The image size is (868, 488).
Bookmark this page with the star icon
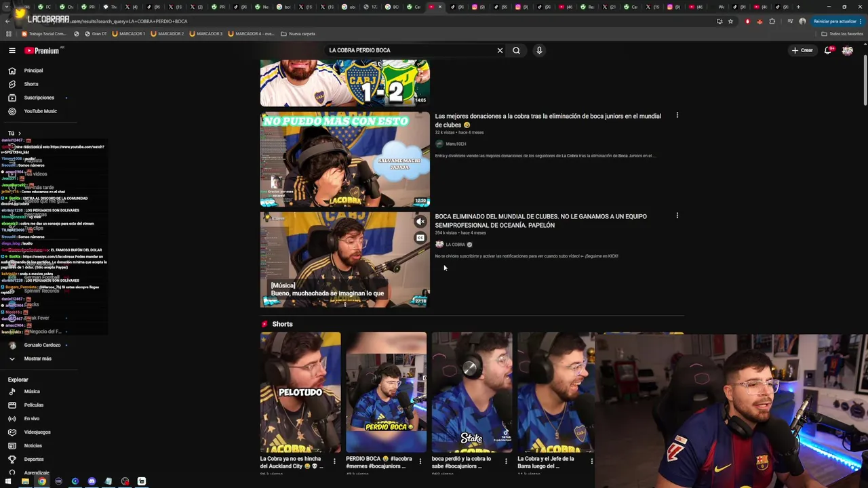point(730,21)
